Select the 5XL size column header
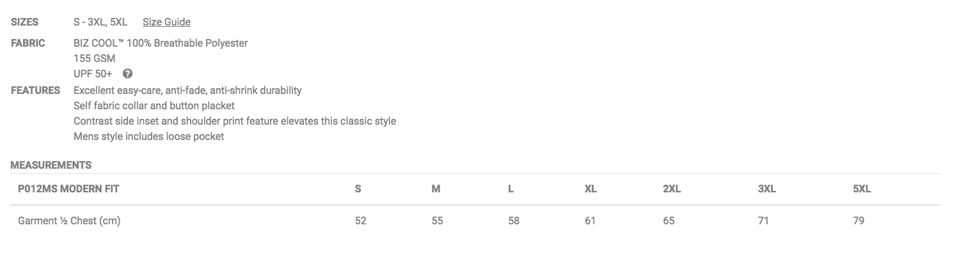 862,189
